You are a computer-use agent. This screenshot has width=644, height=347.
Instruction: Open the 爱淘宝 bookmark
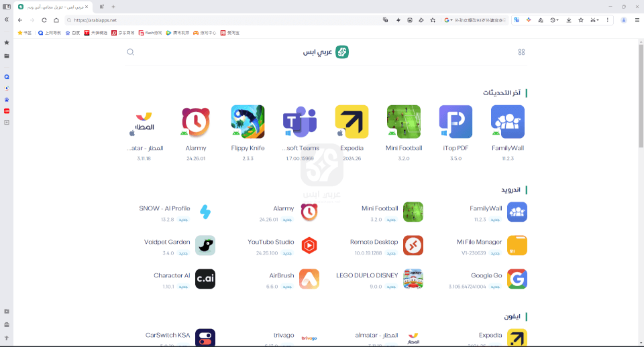(x=229, y=33)
